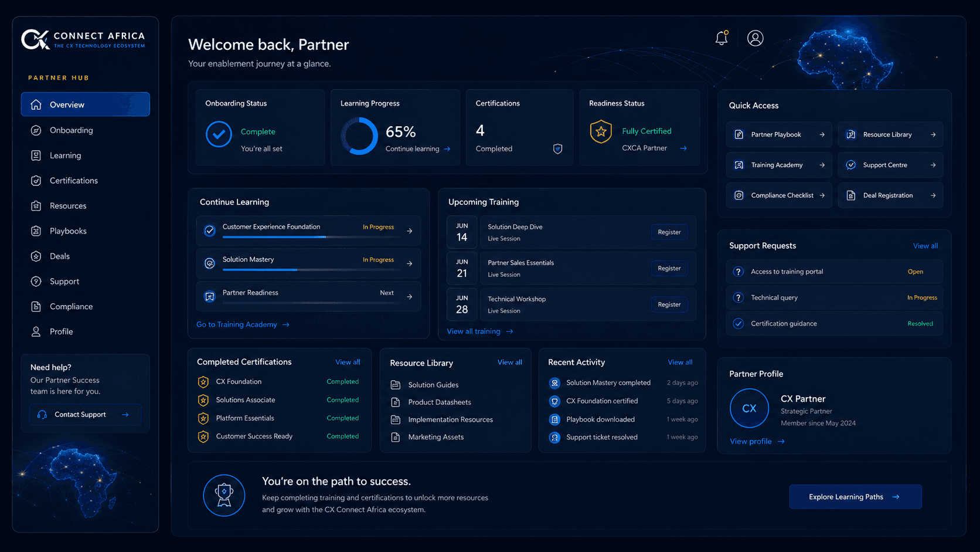Open the user account avatar icon
The width and height of the screenshot is (980, 552).
[x=755, y=38]
